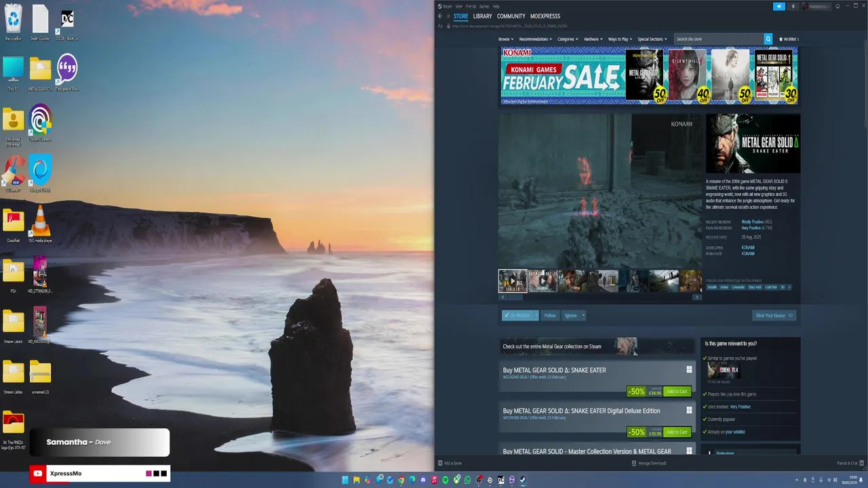Select the first trailer thumbnail
The width and height of the screenshot is (868, 488).
pos(513,281)
